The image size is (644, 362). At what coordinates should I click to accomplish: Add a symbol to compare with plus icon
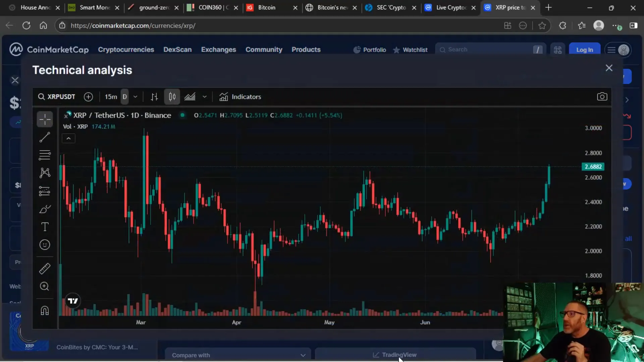tap(88, 97)
